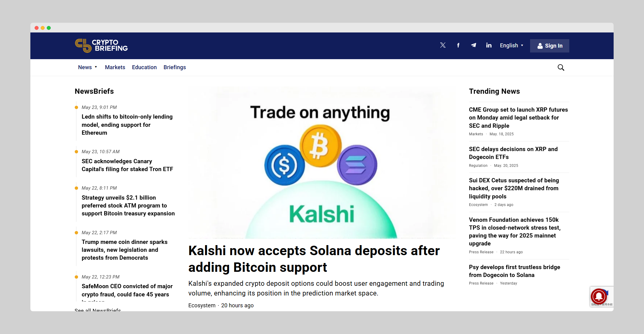644x334 pixels.
Task: Open the Sui DEX Cetus hacked story
Action: point(514,188)
